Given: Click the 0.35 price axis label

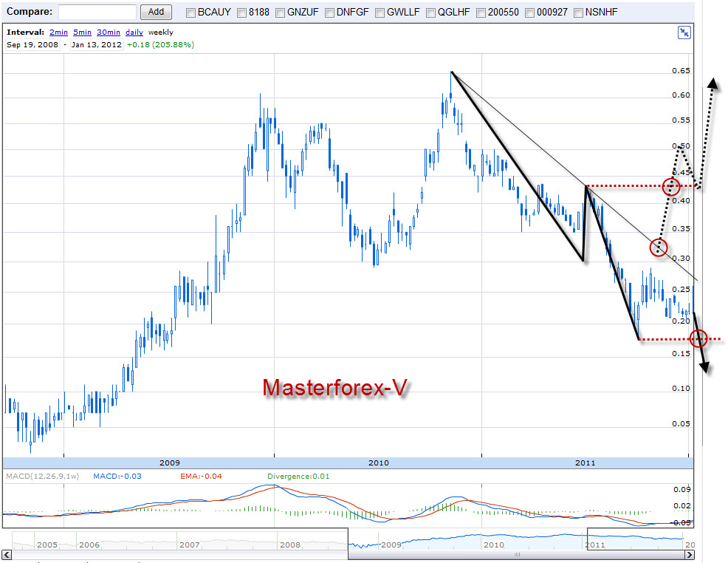Looking at the screenshot, I should pos(681,229).
